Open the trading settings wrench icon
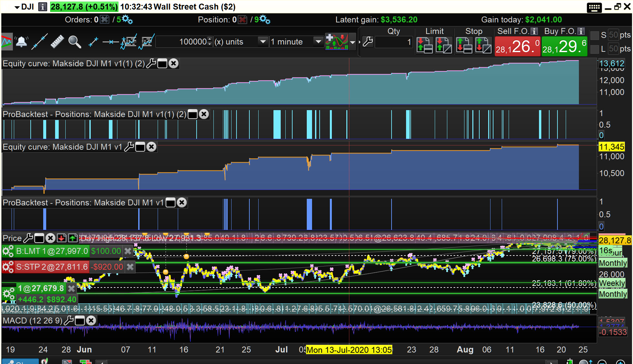 coord(367,42)
